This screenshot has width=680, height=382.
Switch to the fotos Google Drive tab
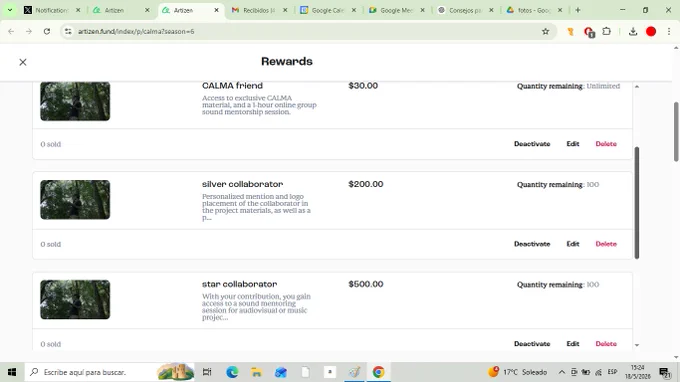(x=533, y=10)
